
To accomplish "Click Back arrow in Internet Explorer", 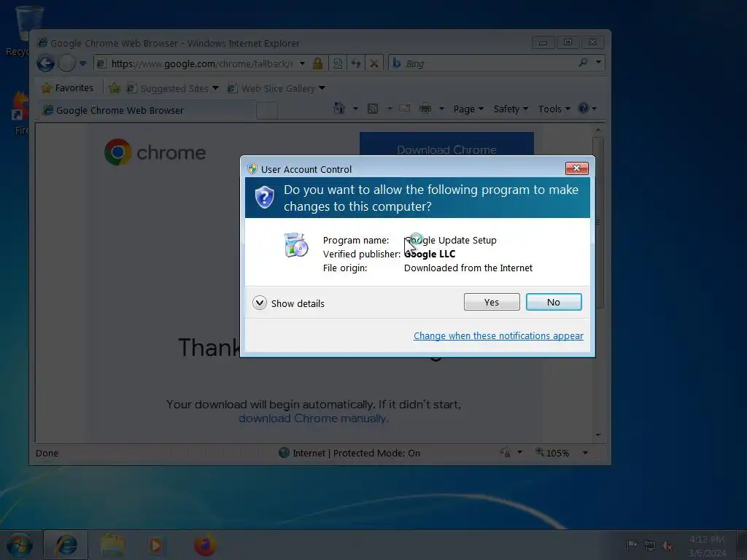I will click(x=46, y=63).
